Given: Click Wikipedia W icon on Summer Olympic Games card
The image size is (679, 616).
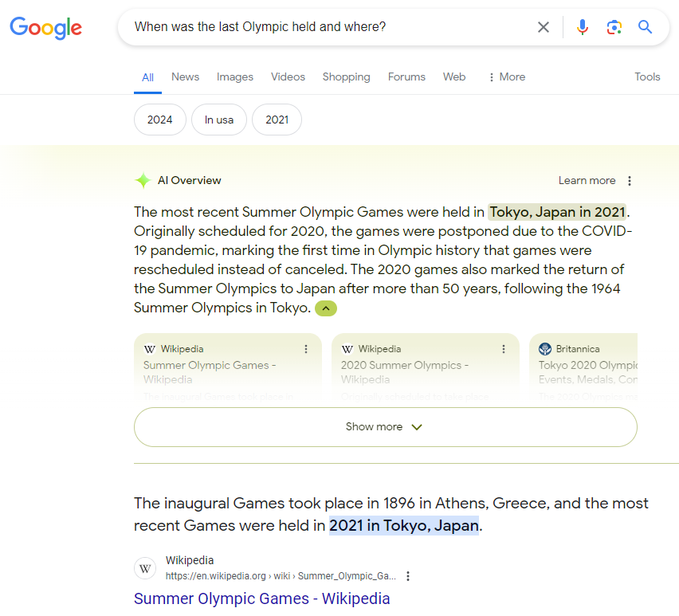Looking at the screenshot, I should (x=150, y=349).
